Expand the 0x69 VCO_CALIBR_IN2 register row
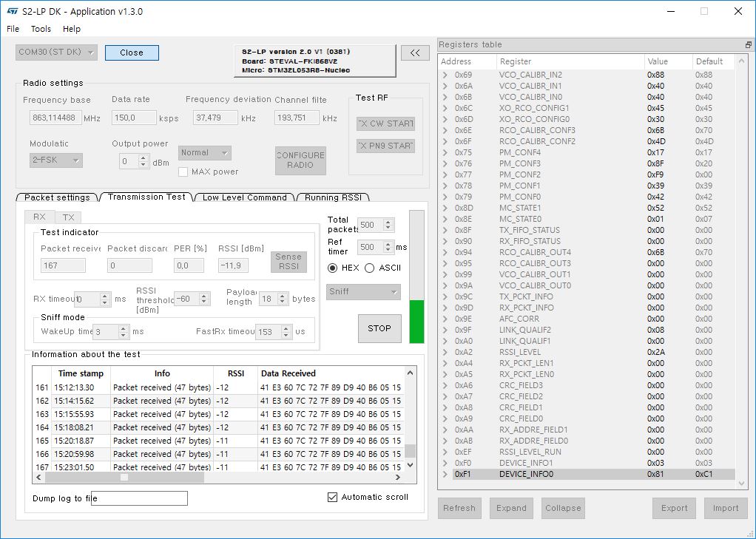The image size is (756, 539). tap(445, 75)
